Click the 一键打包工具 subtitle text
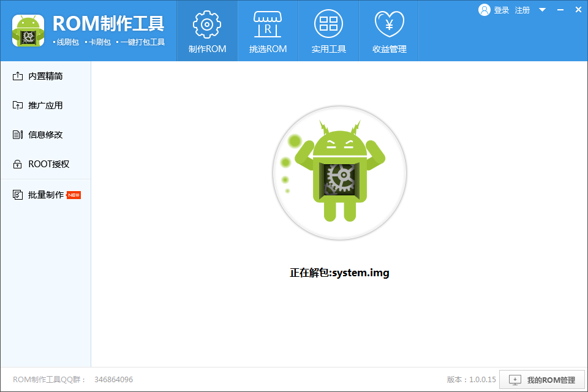This screenshot has width=588, height=392. pyautogui.click(x=143, y=42)
